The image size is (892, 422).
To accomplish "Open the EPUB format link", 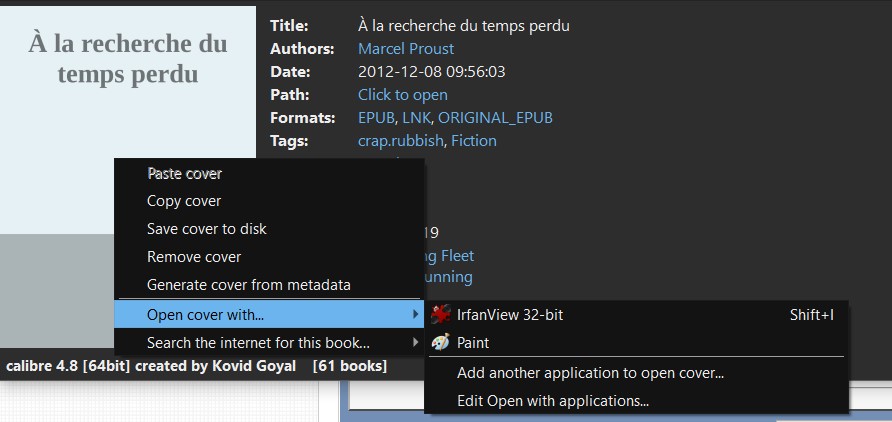I will (376, 118).
